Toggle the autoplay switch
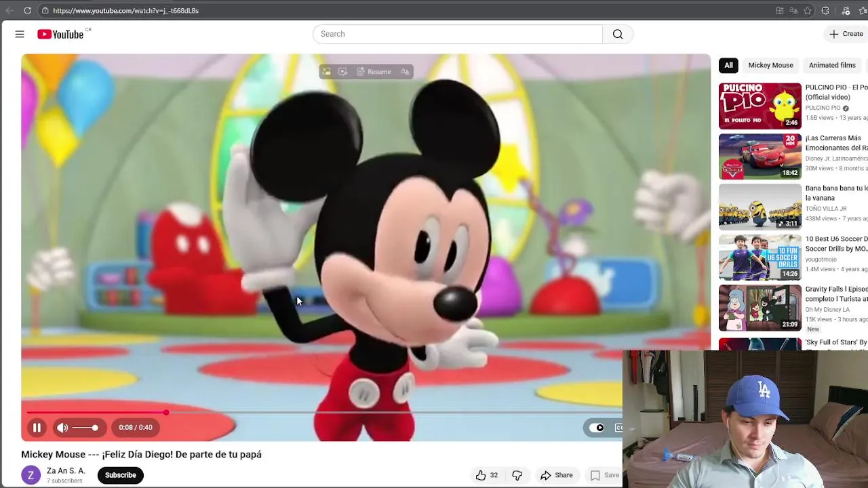 pyautogui.click(x=597, y=428)
